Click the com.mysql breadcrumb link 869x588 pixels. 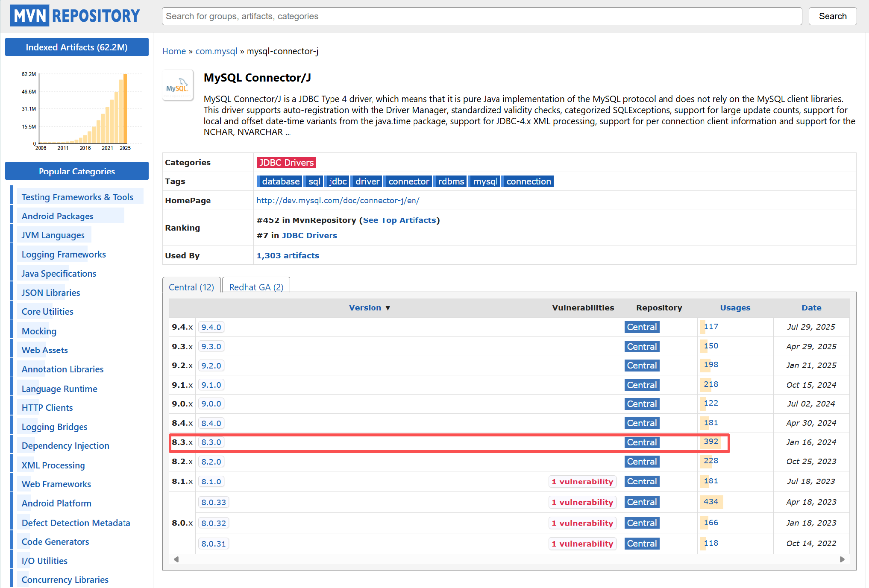[216, 51]
